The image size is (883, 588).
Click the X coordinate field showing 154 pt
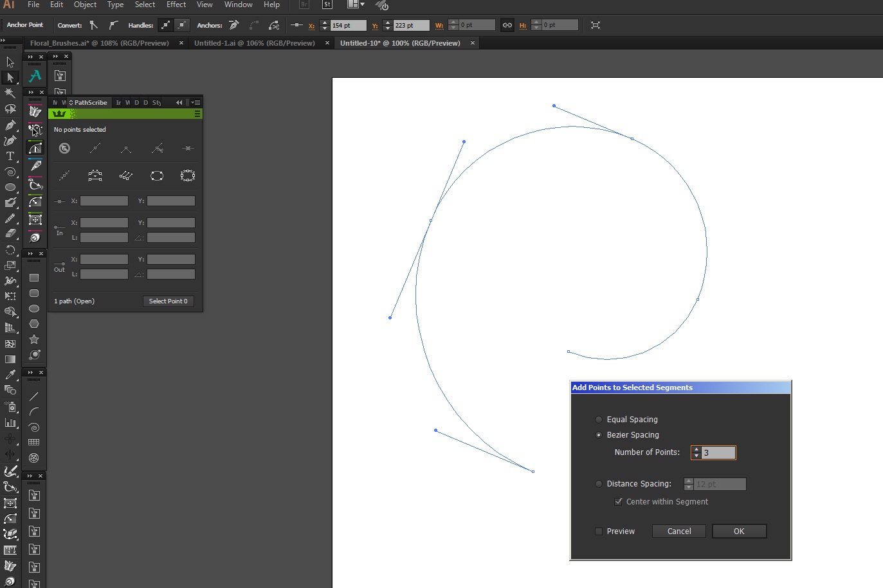tap(348, 25)
